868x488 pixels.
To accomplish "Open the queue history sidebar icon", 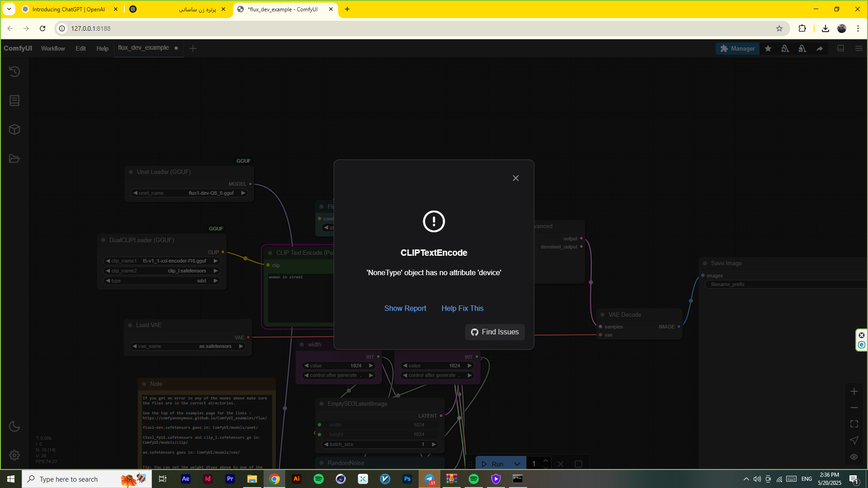I will click(14, 71).
